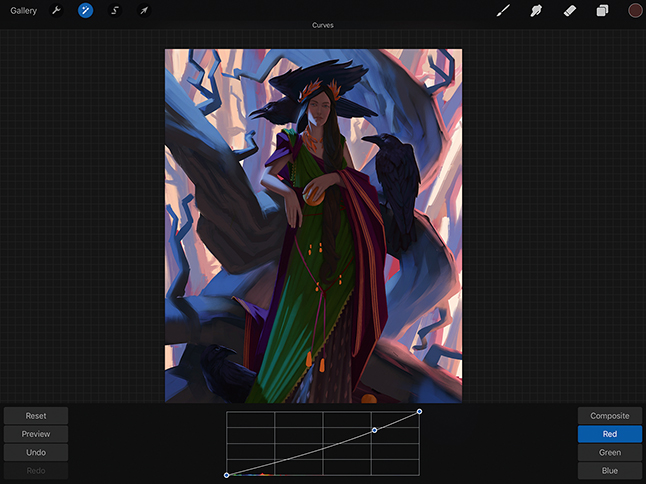Viewport: 646px width, 484px height.
Task: Switch to the Composite channel
Action: [610, 416]
